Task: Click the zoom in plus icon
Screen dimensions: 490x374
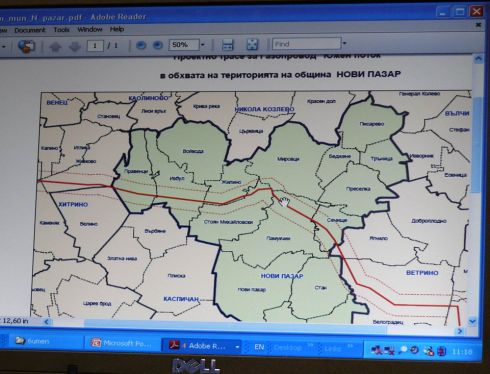Action: point(157,45)
